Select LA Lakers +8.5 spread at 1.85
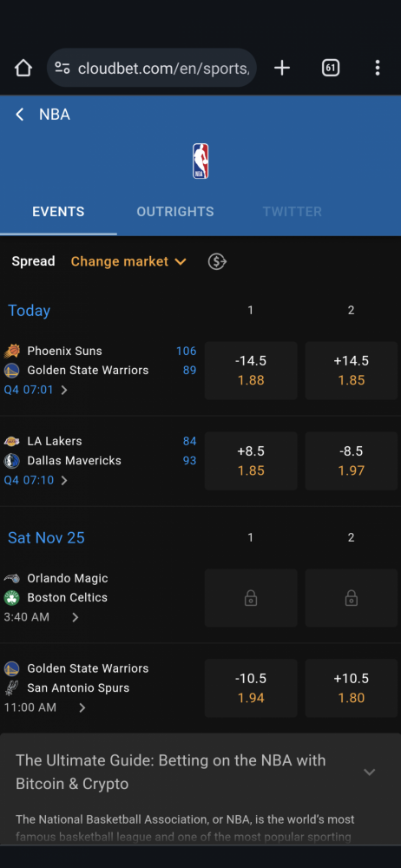Image resolution: width=401 pixels, height=868 pixels. 251,461
